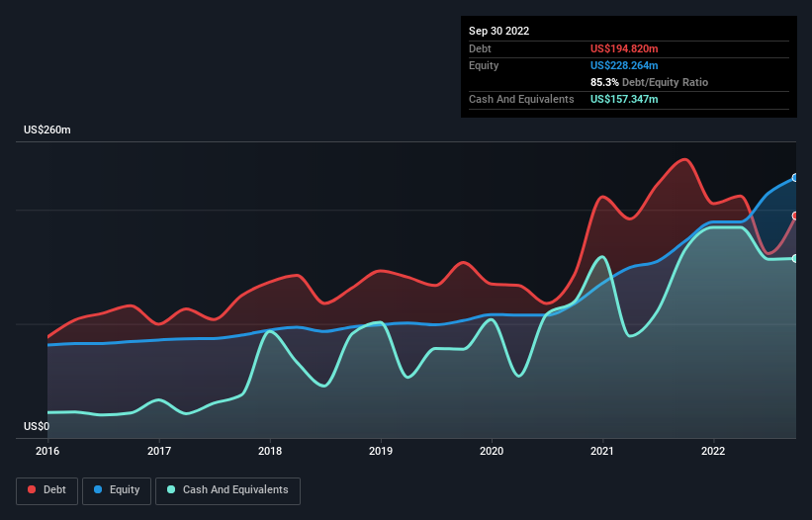Click the US$228.264m equity value
812x520 pixels.
tap(624, 65)
